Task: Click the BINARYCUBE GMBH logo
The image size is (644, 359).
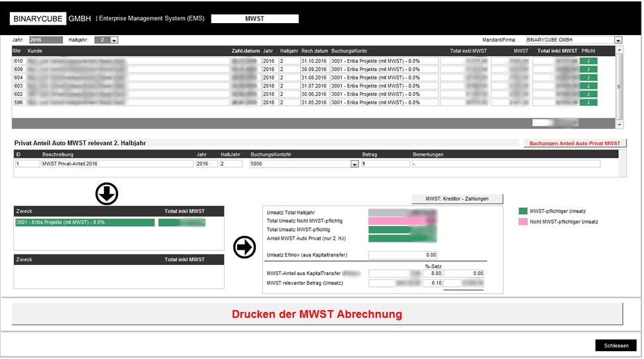Action: 51,19
